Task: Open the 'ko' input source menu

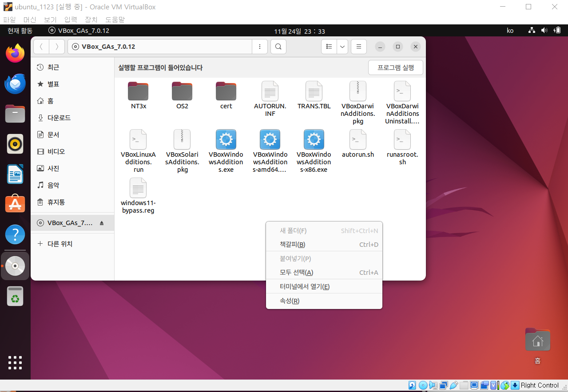Action: tap(510, 31)
